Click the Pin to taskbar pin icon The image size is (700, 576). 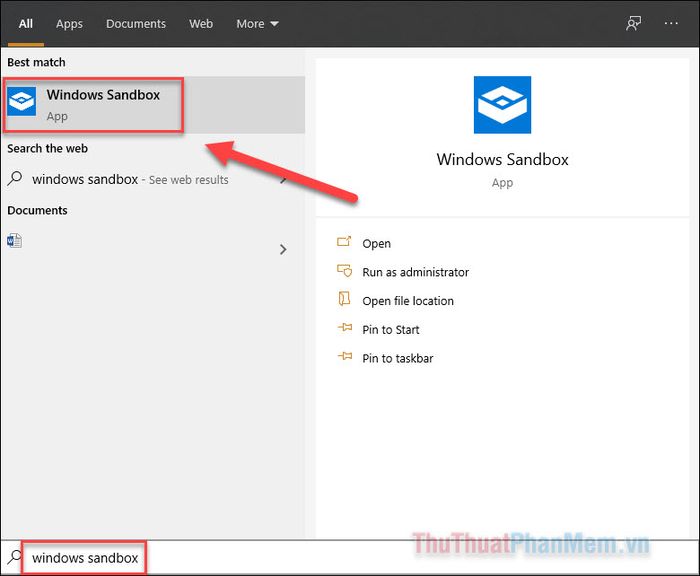[x=345, y=356]
